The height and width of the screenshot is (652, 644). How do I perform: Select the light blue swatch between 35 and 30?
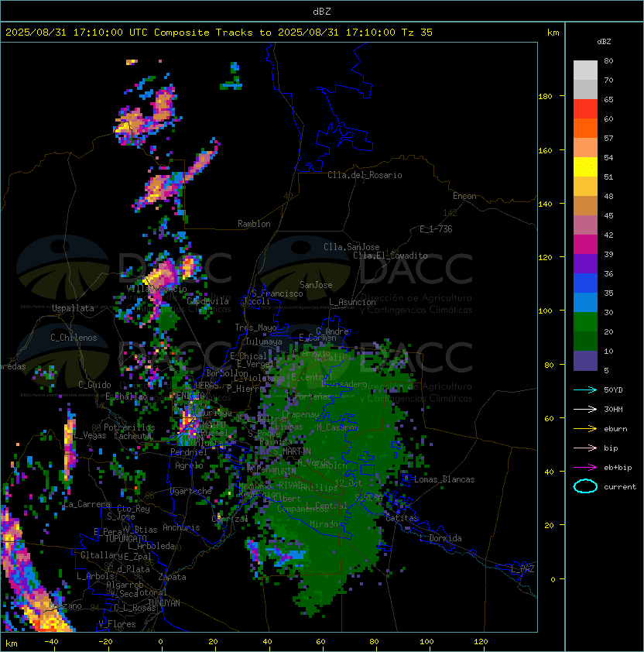[x=585, y=302]
